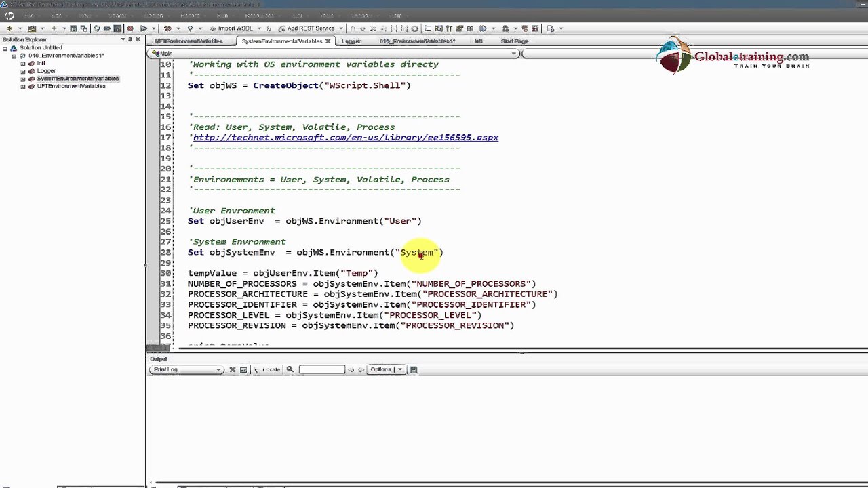Click the refresh icon beside the Save All icon

96,28
